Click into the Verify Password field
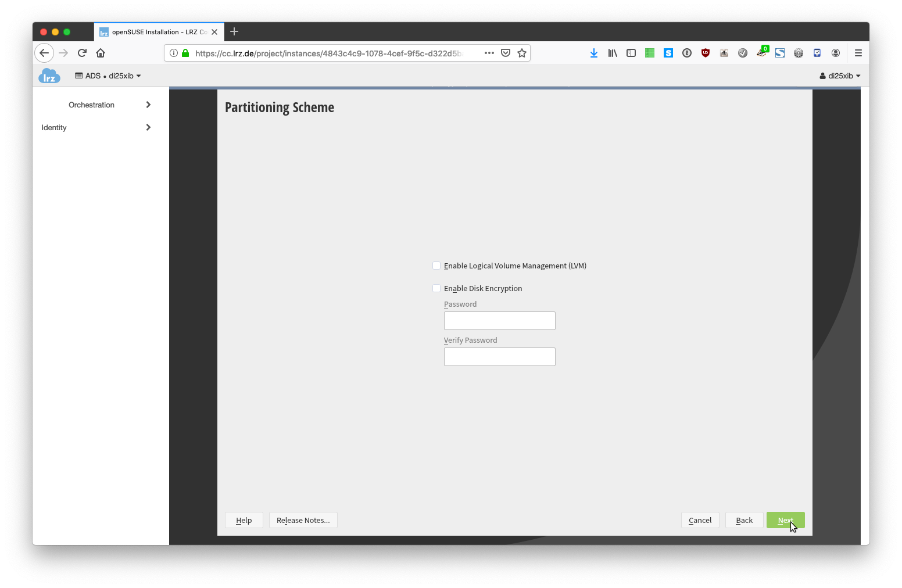 499,357
